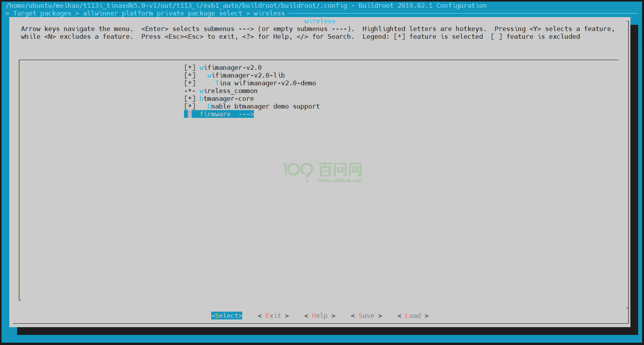Click the < Save > button
Screen dimensions: 644x345
tap(366, 316)
